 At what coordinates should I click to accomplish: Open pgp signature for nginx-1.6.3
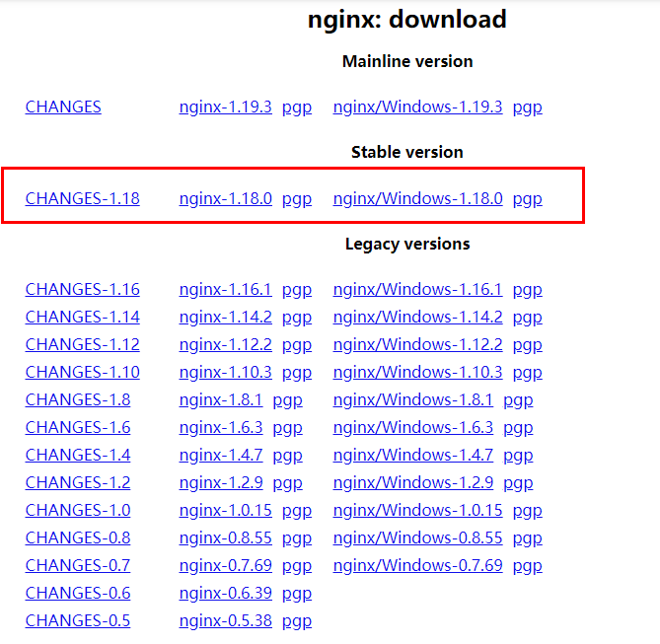pyautogui.click(x=287, y=429)
